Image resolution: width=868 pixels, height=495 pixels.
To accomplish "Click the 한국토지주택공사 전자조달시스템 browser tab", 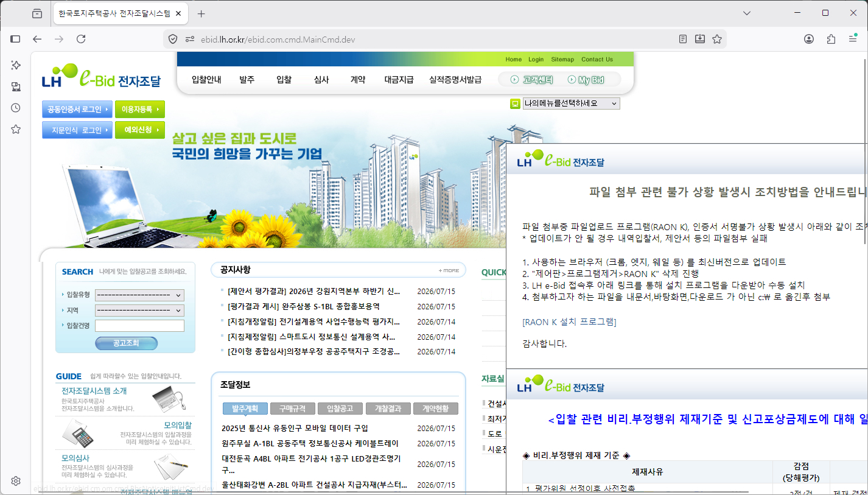I will tap(121, 13).
